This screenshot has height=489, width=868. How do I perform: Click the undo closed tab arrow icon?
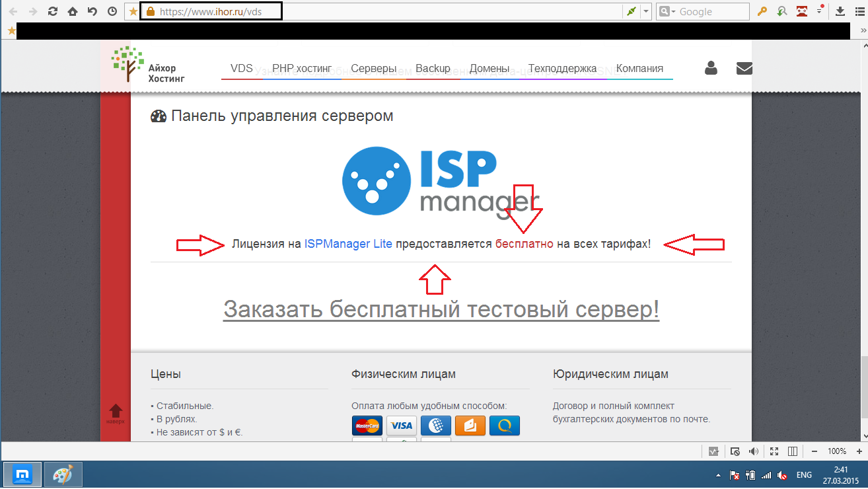pos(92,11)
